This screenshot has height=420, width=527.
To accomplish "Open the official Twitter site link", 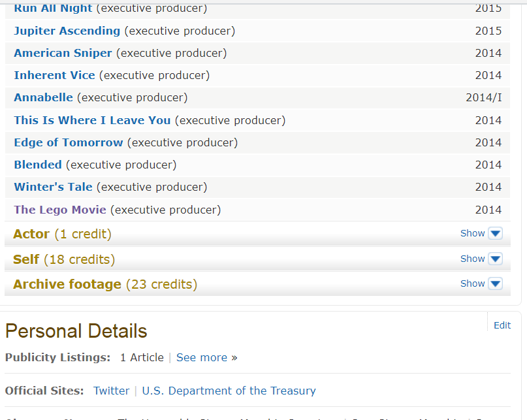I will click(x=111, y=391).
